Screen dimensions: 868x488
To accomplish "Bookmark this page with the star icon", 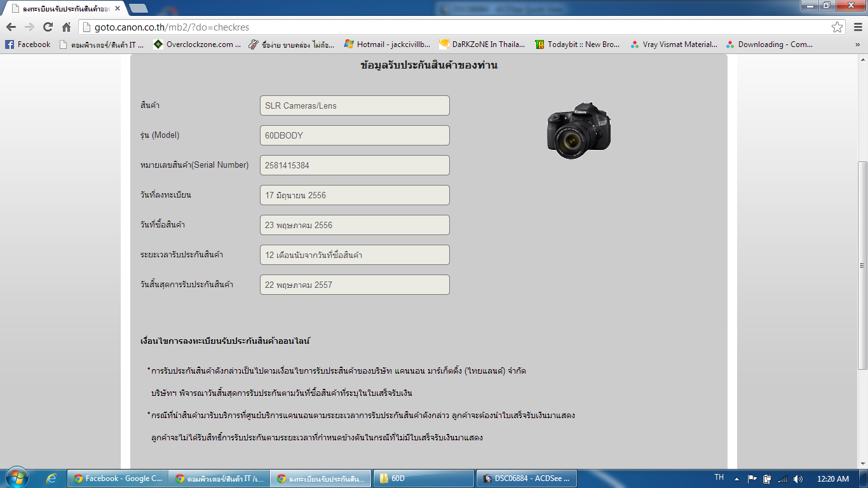I will click(837, 27).
